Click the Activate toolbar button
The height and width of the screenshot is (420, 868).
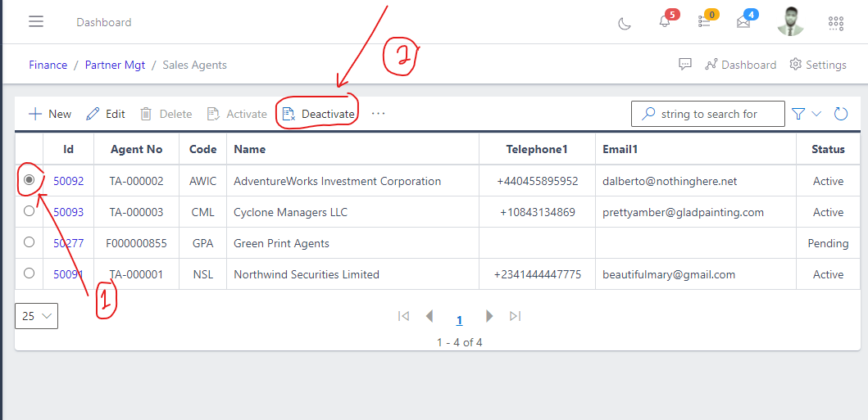tap(237, 114)
